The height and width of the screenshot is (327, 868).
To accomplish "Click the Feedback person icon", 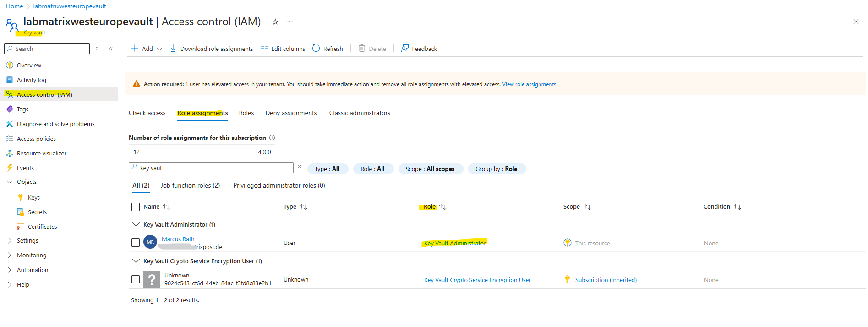I will coord(405,49).
